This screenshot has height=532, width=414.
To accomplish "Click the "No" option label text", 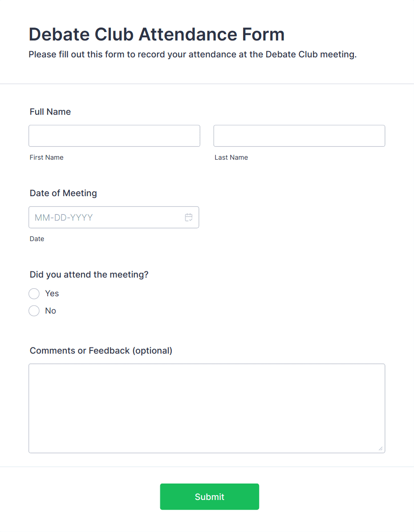I will pyautogui.click(x=51, y=311).
